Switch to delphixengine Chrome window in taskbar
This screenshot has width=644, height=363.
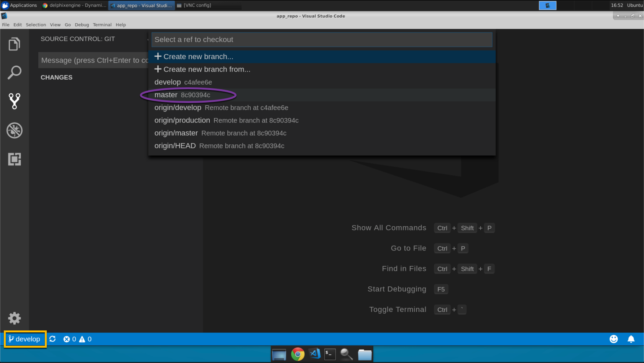click(74, 5)
